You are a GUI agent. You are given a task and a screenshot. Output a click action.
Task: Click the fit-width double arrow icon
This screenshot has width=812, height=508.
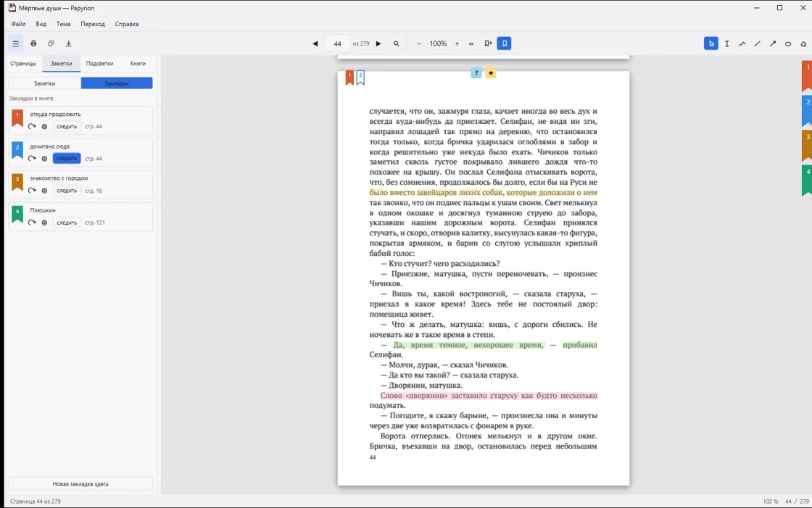point(471,44)
